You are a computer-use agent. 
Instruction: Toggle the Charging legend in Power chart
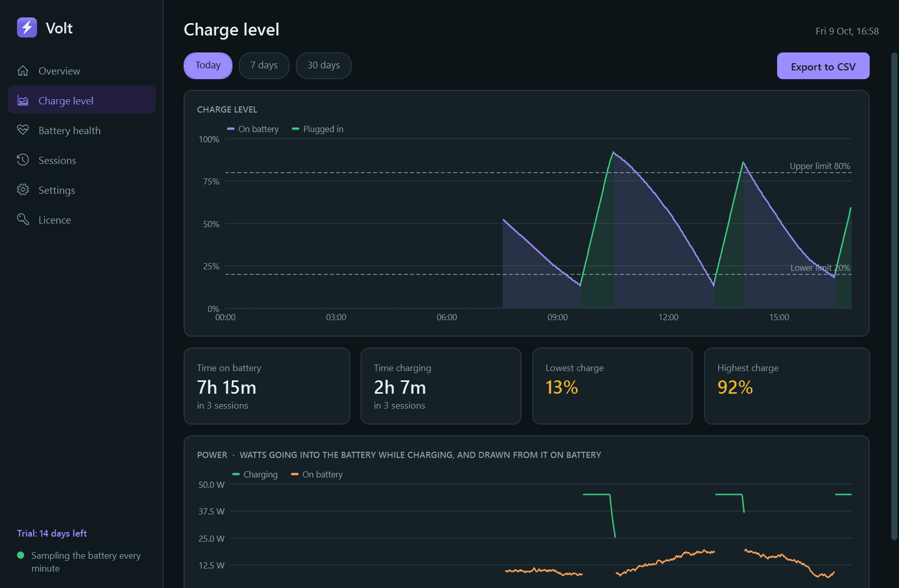tap(255, 474)
